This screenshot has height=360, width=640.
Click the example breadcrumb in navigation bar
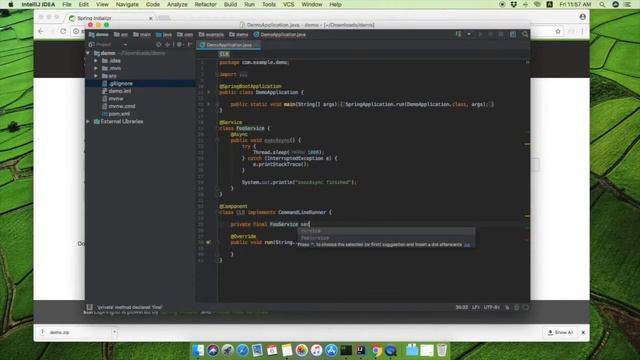[x=211, y=35]
